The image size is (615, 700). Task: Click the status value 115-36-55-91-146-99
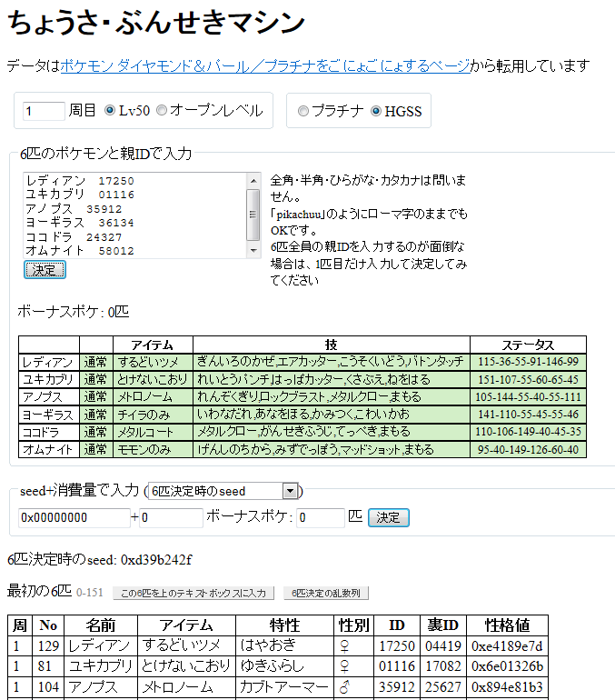click(x=528, y=362)
